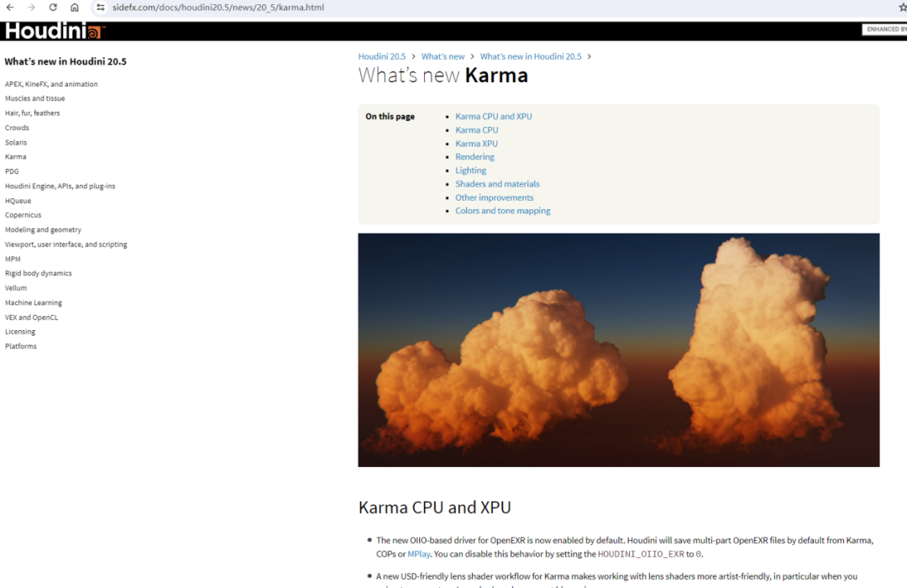This screenshot has height=588, width=907.
Task: Open Hair, fur, feathers in sidebar
Action: 33,113
